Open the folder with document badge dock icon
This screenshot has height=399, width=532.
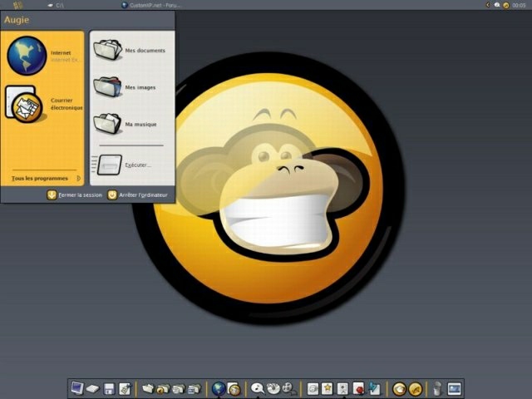pyautogui.click(x=179, y=389)
